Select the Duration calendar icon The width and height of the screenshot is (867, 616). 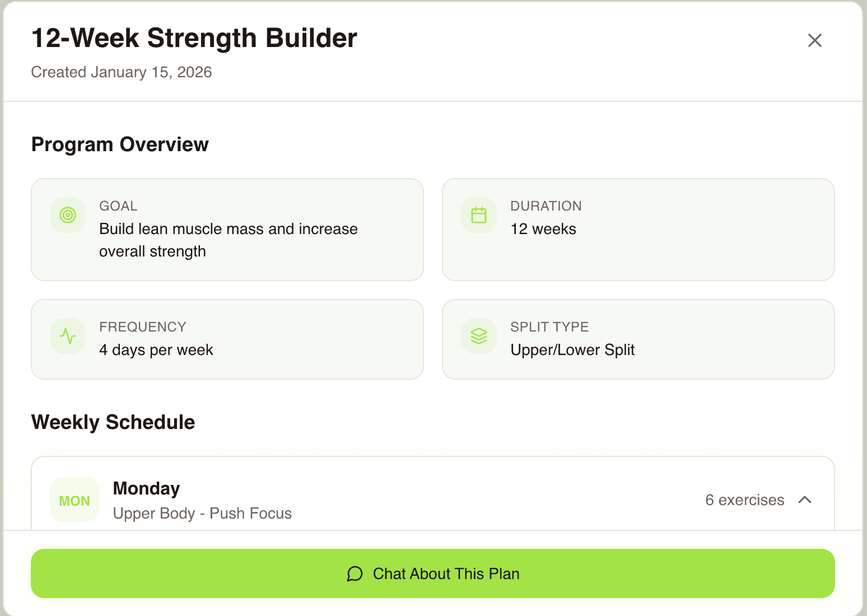(478, 215)
